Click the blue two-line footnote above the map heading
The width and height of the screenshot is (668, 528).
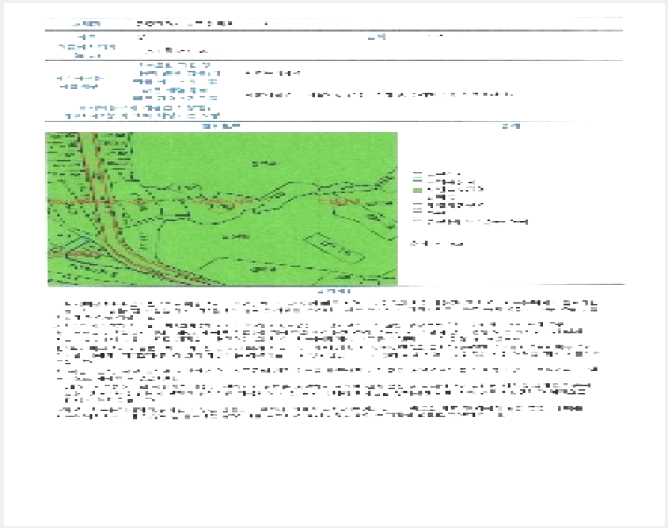(x=143, y=112)
